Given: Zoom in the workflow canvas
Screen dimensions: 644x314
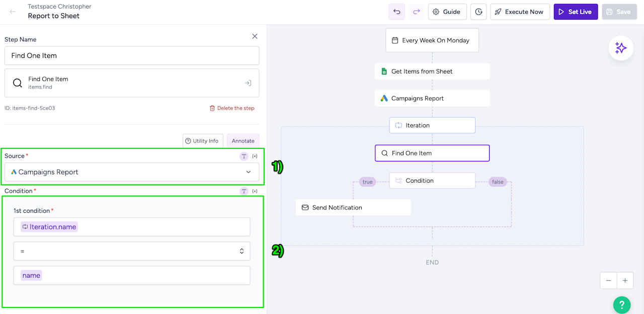Looking at the screenshot, I should [x=625, y=280].
